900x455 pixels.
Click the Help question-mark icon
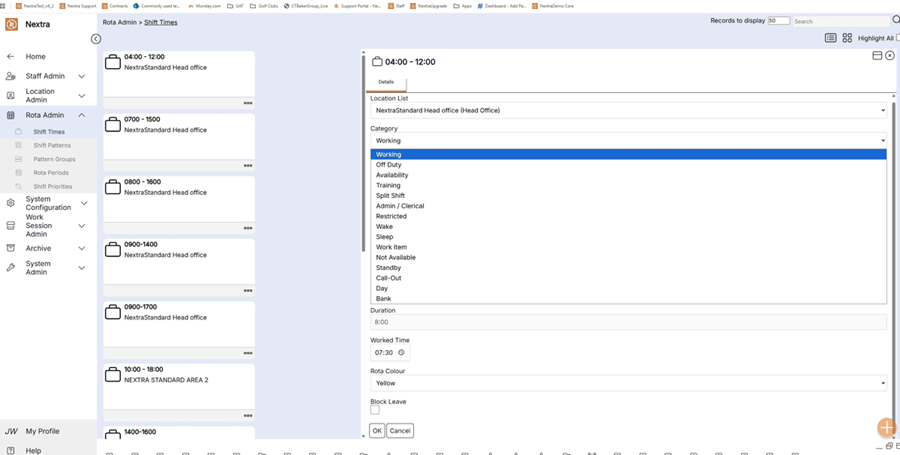click(x=10, y=451)
